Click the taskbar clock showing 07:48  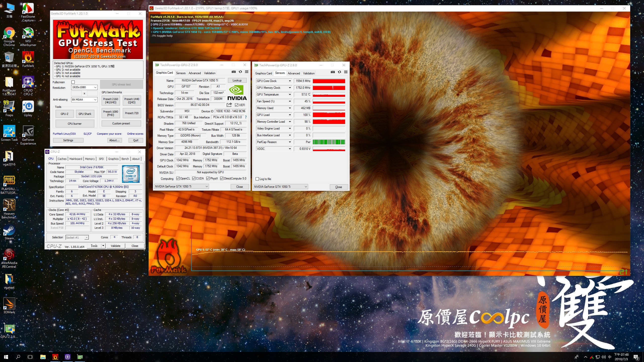point(621,357)
